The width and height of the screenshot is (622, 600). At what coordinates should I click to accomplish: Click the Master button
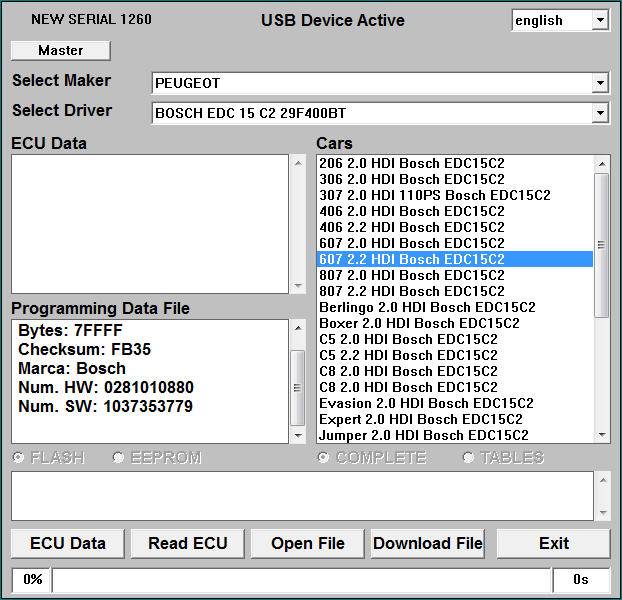point(60,50)
